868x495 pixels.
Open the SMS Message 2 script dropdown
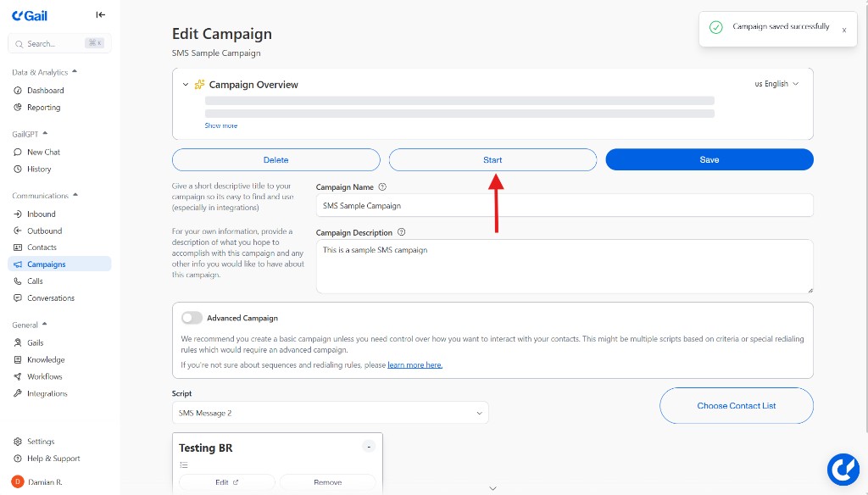click(331, 413)
